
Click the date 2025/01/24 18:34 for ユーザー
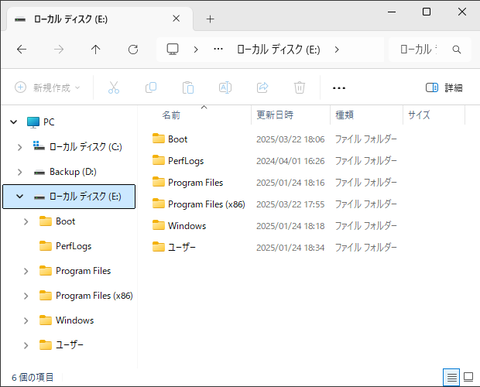[x=290, y=248]
